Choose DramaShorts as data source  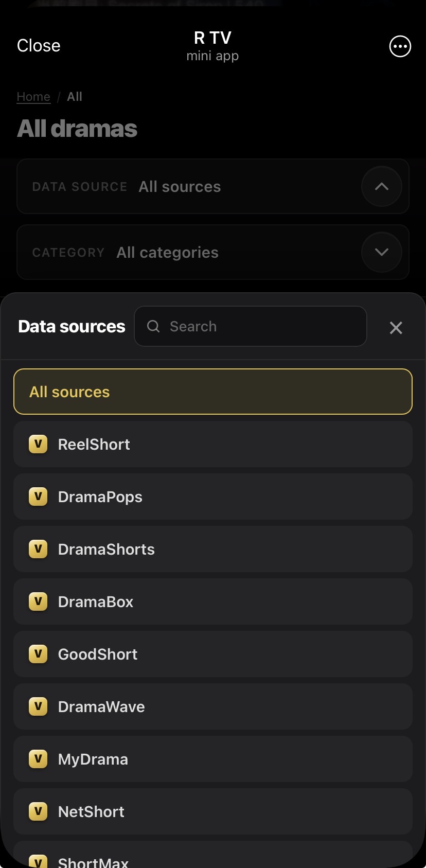pyautogui.click(x=213, y=549)
